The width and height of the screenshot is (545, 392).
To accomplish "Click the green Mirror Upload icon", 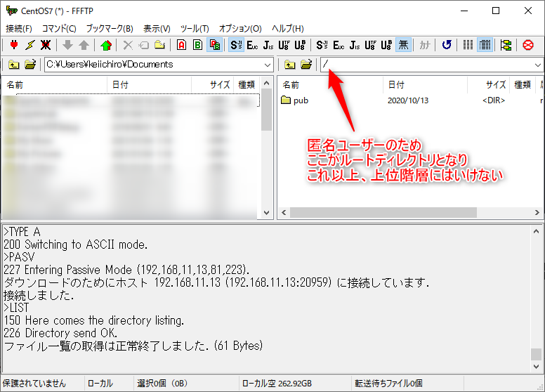I will [x=106, y=45].
